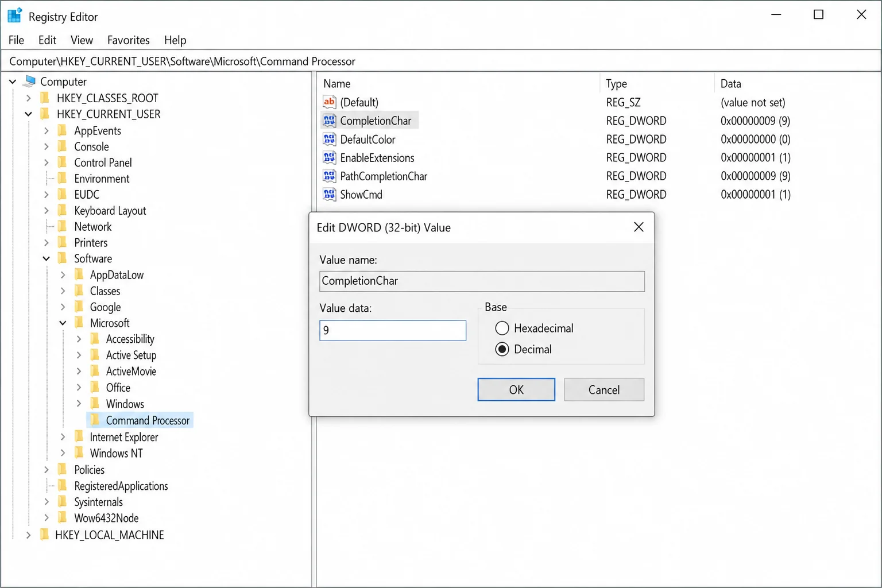This screenshot has width=882, height=588.
Task: Cancel the Edit DWORD dialog
Action: point(604,389)
